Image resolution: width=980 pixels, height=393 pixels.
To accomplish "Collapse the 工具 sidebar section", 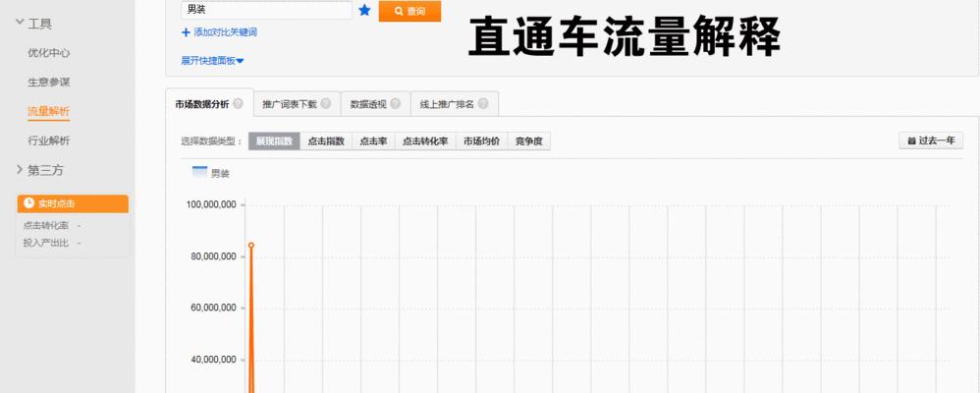I will 33,24.
